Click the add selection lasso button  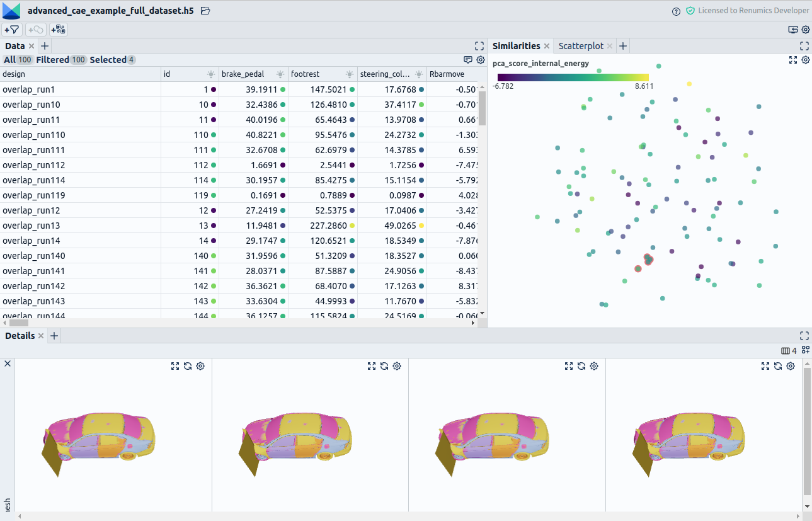click(x=36, y=30)
